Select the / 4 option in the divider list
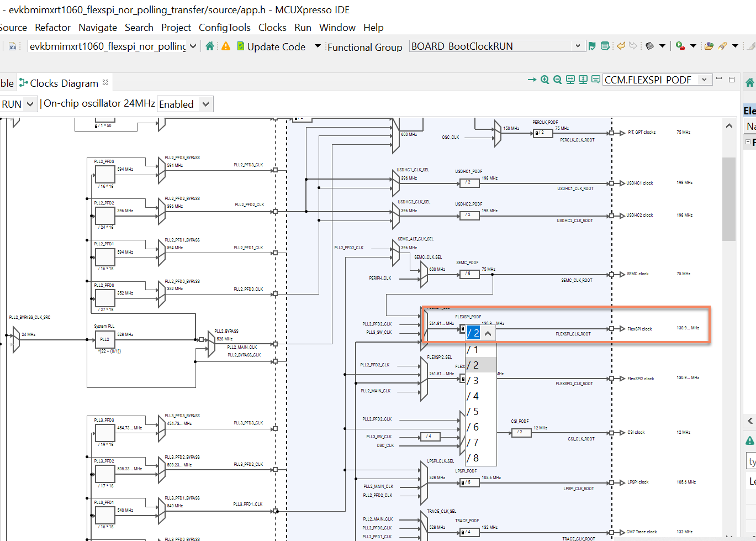Image resolution: width=756 pixels, height=541 pixels. 475,396
